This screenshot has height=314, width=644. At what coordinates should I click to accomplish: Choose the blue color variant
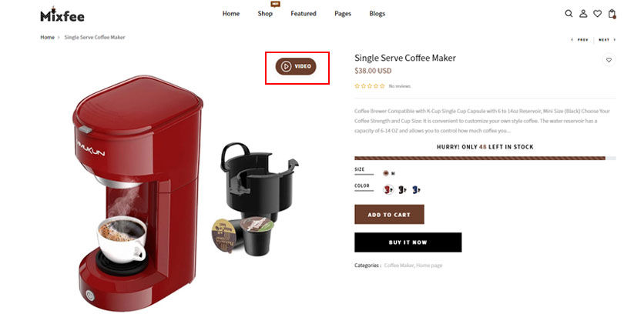coord(417,189)
